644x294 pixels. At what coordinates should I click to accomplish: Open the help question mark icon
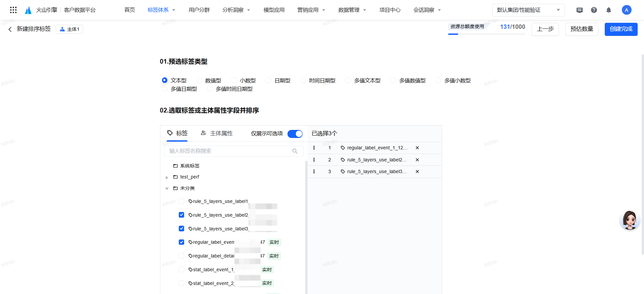pyautogui.click(x=594, y=10)
